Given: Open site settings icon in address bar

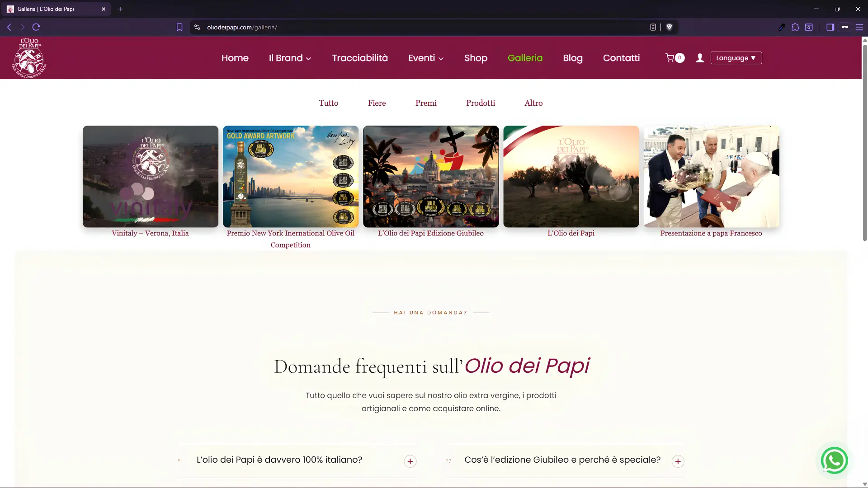Looking at the screenshot, I should [x=197, y=27].
